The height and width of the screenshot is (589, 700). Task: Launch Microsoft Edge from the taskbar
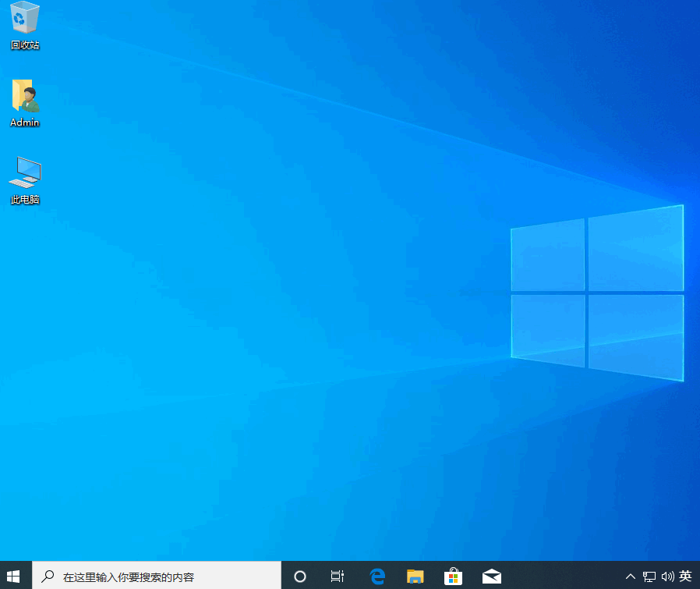377,577
